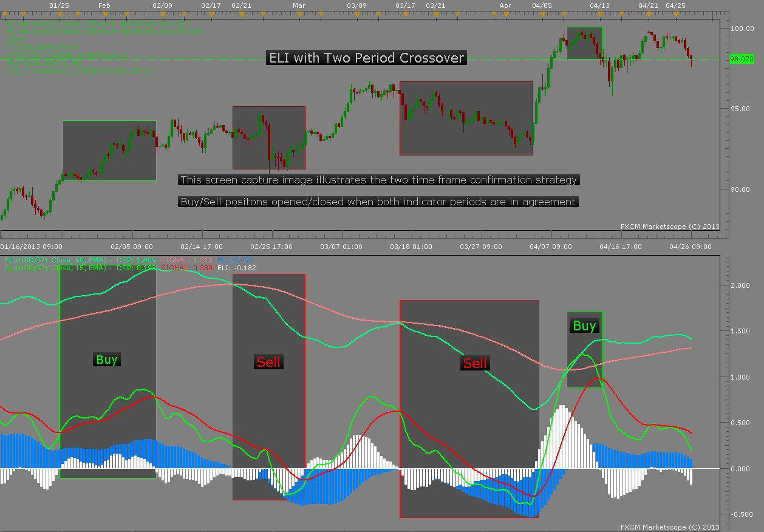Screen dimensions: 764x532
Task: Select the Buy label near 04/07
Action: point(584,326)
